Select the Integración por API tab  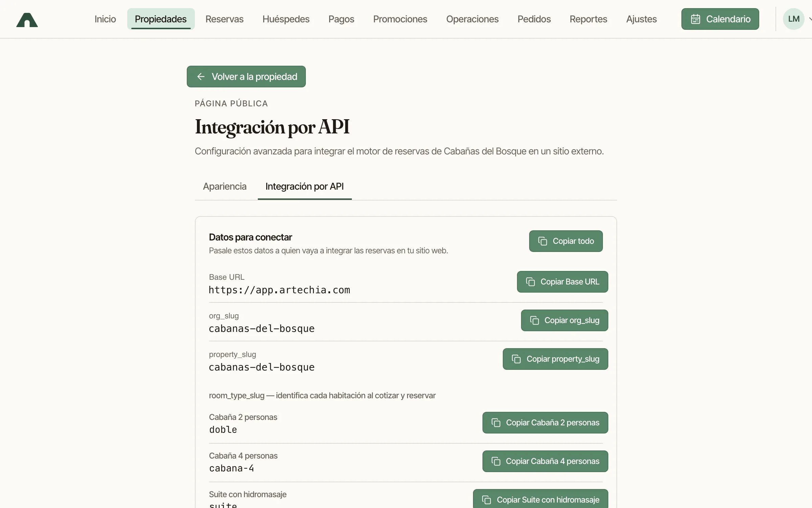pyautogui.click(x=304, y=186)
